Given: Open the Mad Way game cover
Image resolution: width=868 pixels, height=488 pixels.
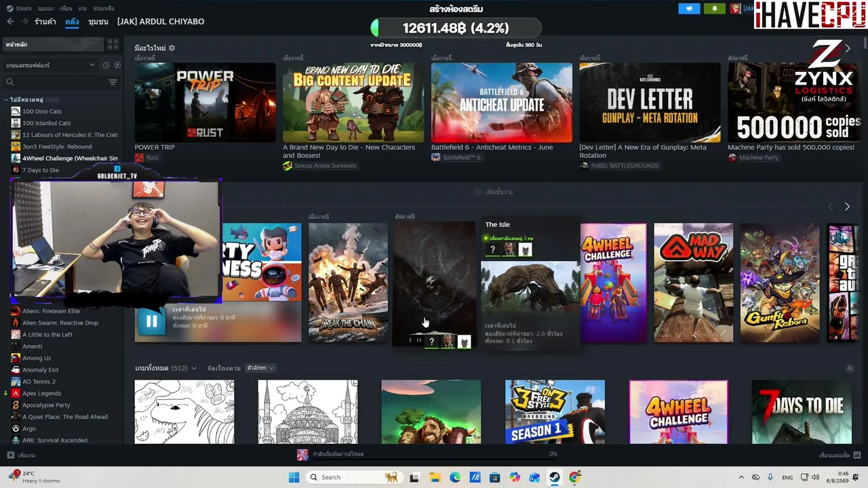Looking at the screenshot, I should coord(693,283).
